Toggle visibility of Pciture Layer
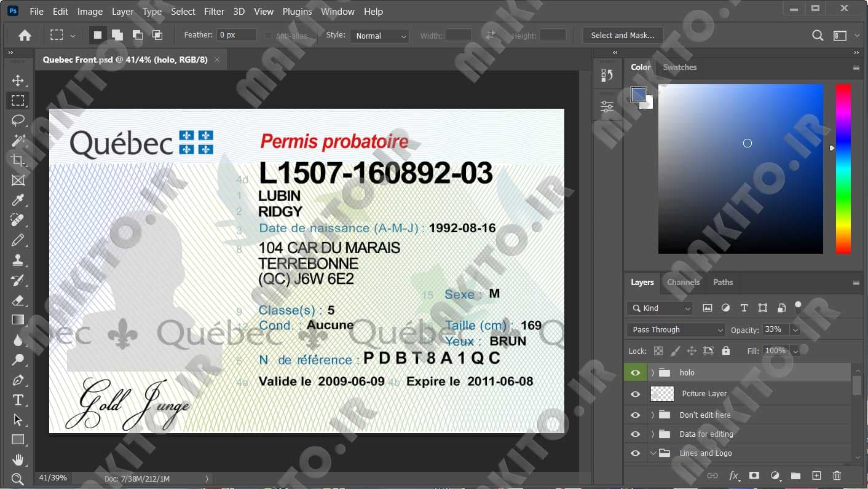 pyautogui.click(x=636, y=394)
